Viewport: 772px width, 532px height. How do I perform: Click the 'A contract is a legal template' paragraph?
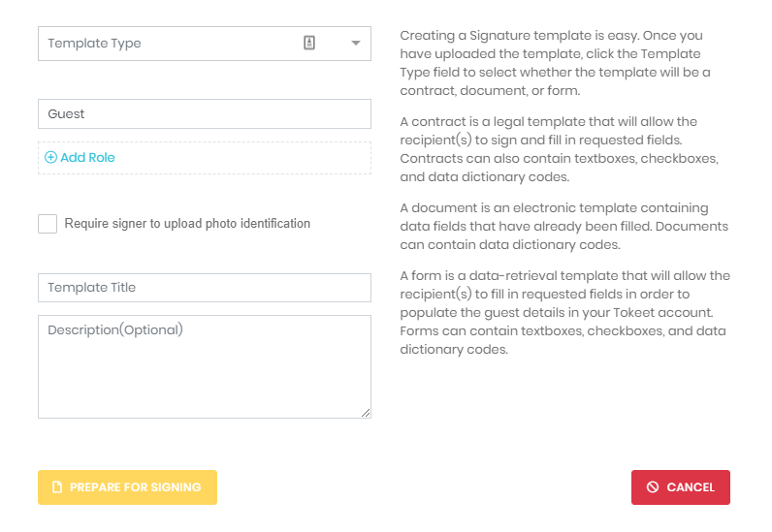(x=560, y=149)
